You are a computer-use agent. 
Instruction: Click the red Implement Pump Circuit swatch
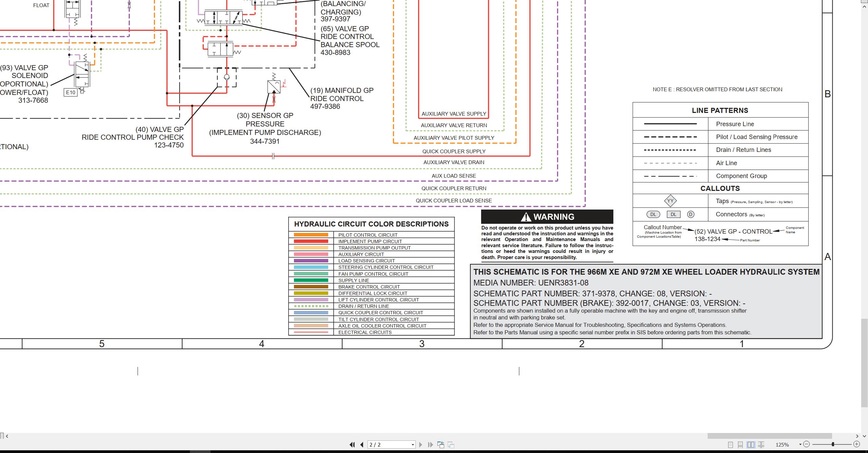(x=311, y=241)
